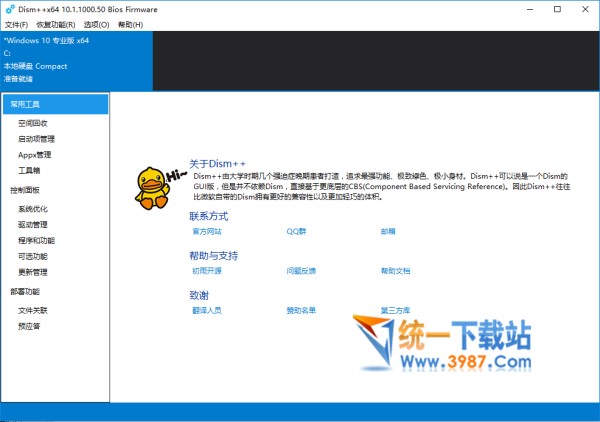Click the 官方网站 link
The height and width of the screenshot is (422, 600).
pyautogui.click(x=206, y=231)
